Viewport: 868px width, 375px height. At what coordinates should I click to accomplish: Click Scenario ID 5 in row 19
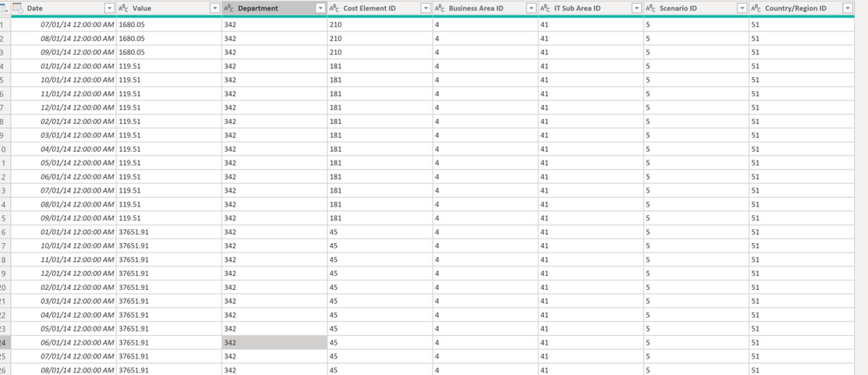pos(696,273)
